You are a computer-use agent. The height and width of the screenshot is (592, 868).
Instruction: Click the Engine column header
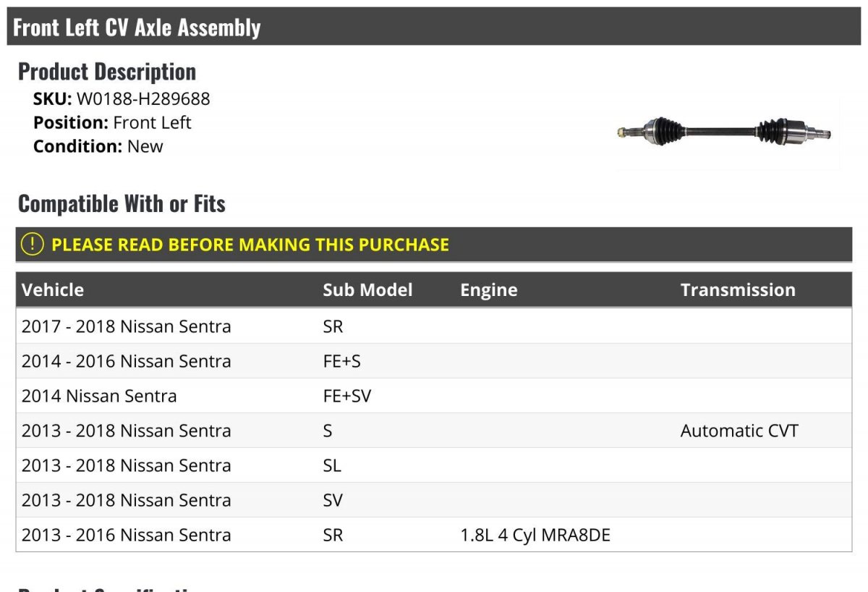(489, 290)
